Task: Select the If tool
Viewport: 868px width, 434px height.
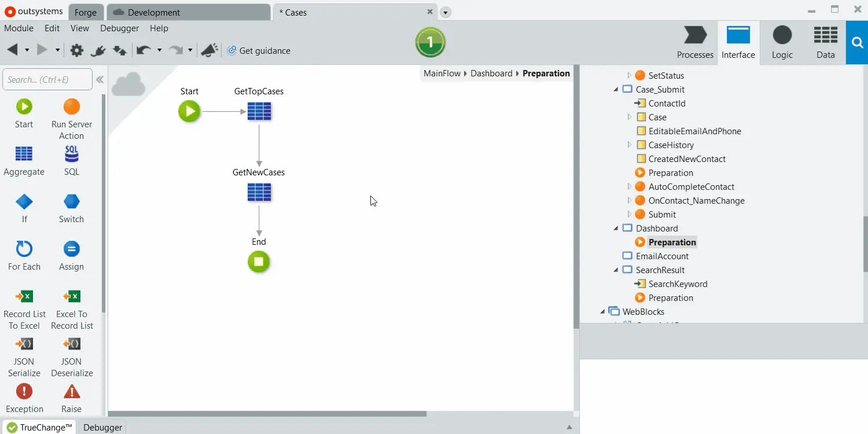Action: coord(24,208)
